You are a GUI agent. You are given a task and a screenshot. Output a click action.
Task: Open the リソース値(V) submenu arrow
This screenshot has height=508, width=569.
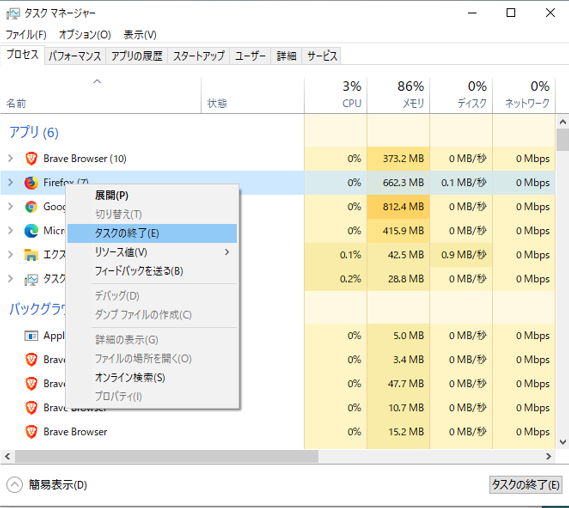click(227, 252)
